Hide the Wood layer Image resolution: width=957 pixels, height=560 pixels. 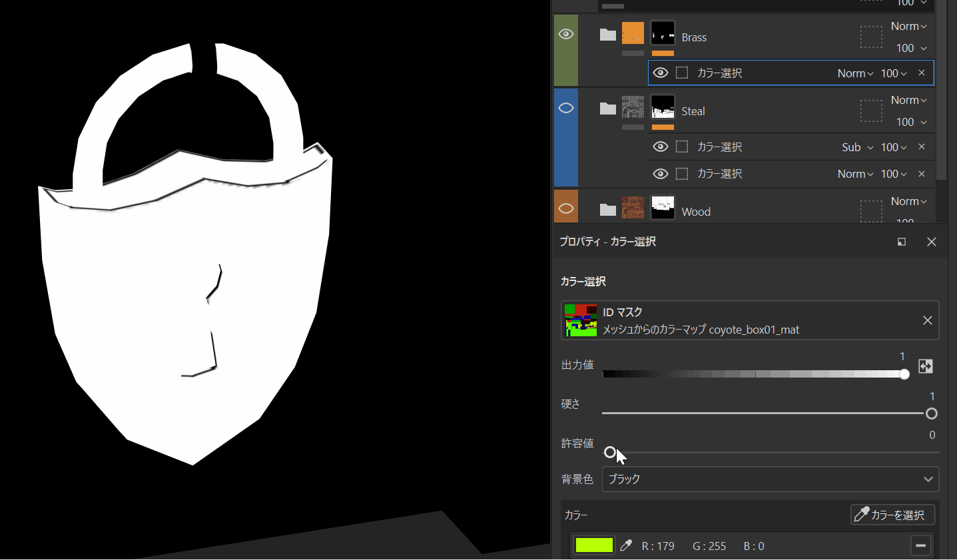click(566, 209)
